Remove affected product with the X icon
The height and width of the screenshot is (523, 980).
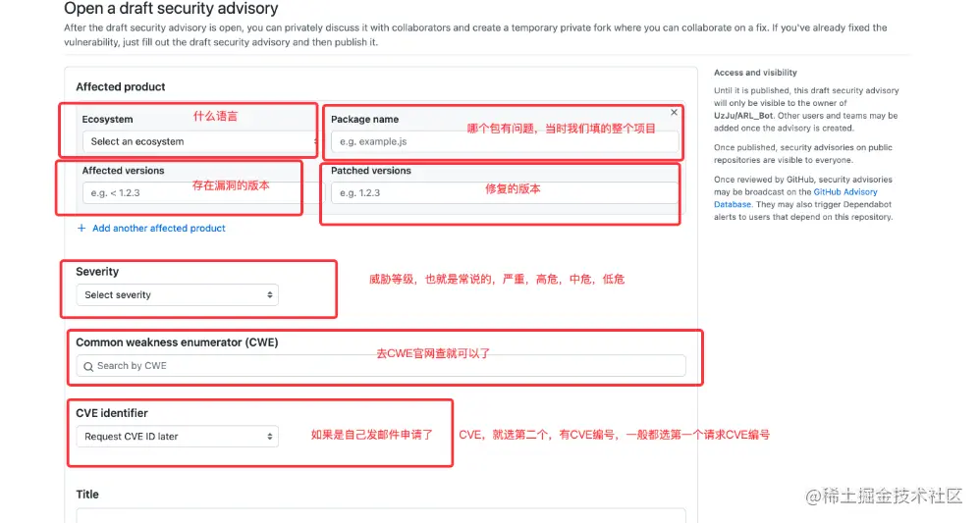tap(674, 113)
